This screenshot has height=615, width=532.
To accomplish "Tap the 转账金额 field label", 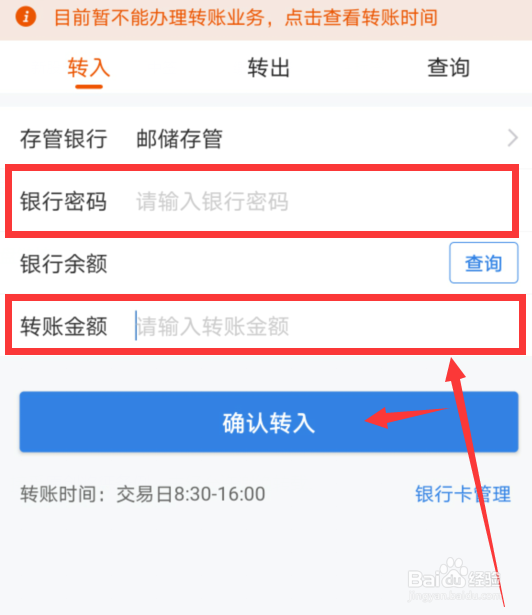I will (64, 326).
